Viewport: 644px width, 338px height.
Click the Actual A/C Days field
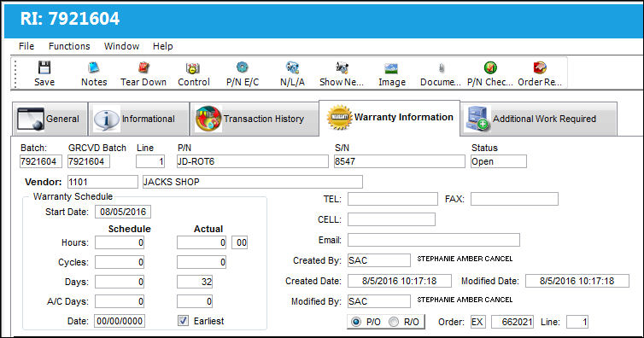click(x=195, y=301)
